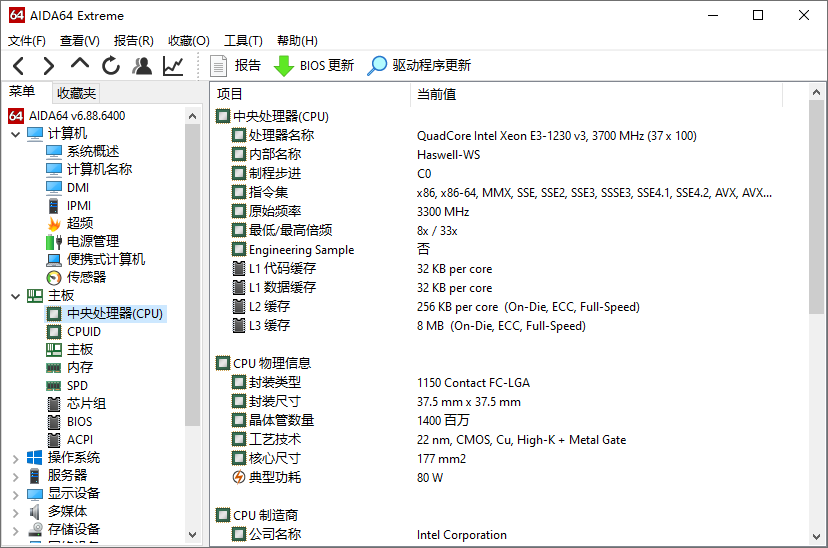
Task: Open the 报告 report button
Action: coord(236,65)
